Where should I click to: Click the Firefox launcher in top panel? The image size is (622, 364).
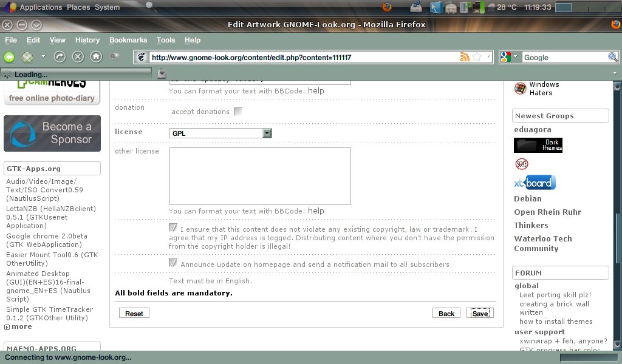(387, 7)
